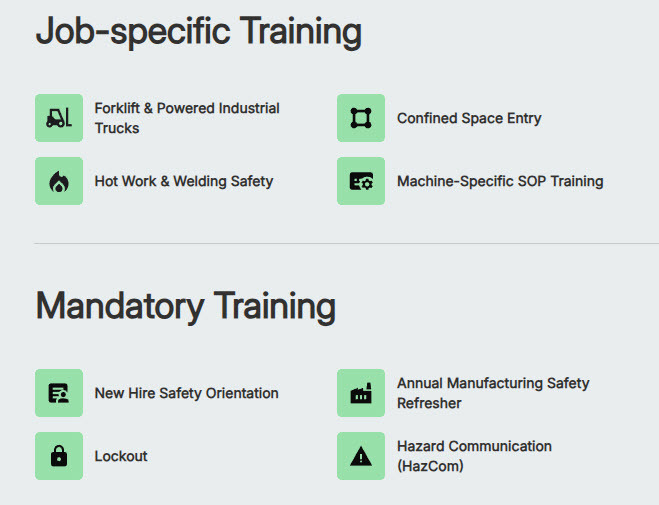The width and height of the screenshot is (659, 505).
Task: Click the New Hire Safety Orientation icon
Action: [59, 393]
